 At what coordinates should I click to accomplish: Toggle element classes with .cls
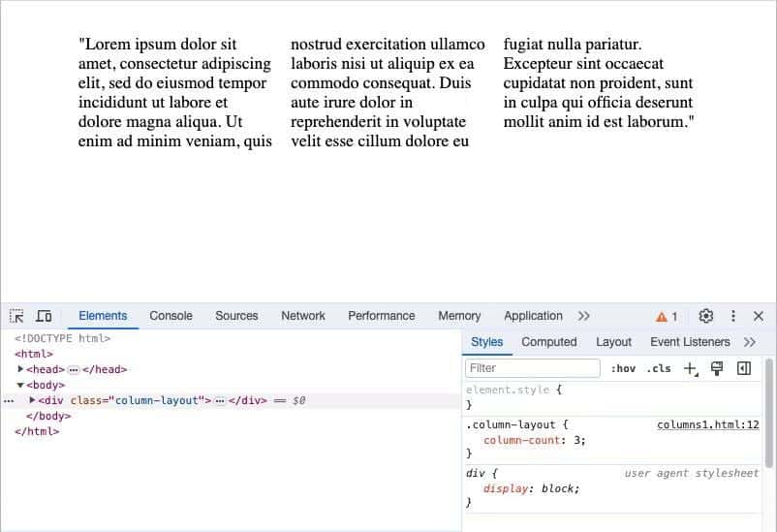[659, 368]
